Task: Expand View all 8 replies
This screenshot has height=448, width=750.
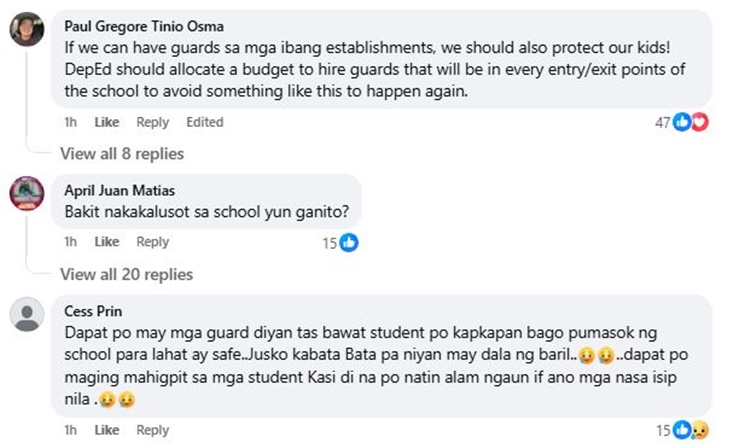Action: (x=122, y=153)
